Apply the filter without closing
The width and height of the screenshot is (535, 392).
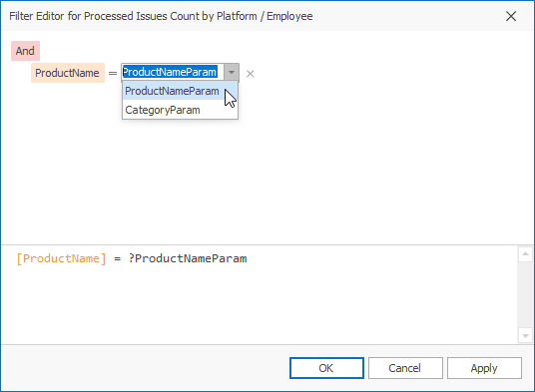click(484, 368)
